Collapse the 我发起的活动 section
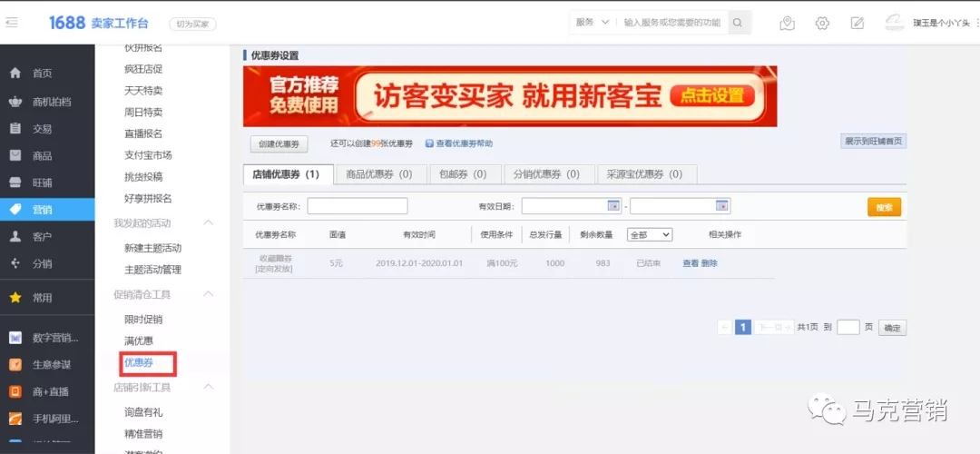 click(x=209, y=222)
